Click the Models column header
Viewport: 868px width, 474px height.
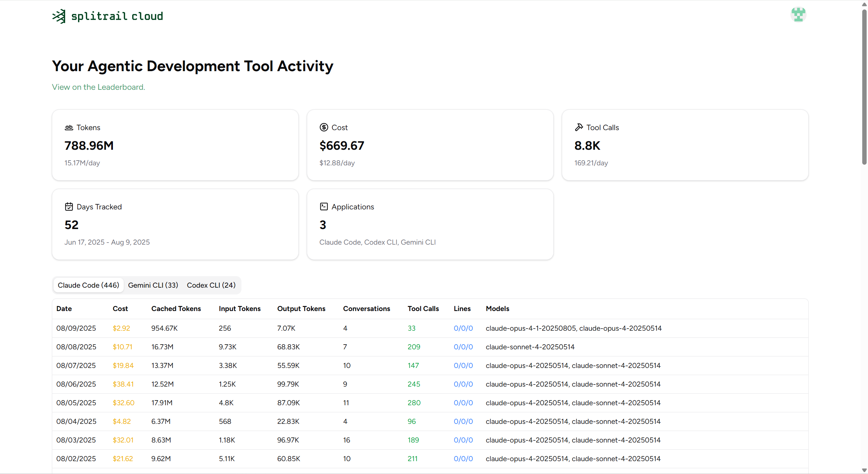(x=497, y=309)
